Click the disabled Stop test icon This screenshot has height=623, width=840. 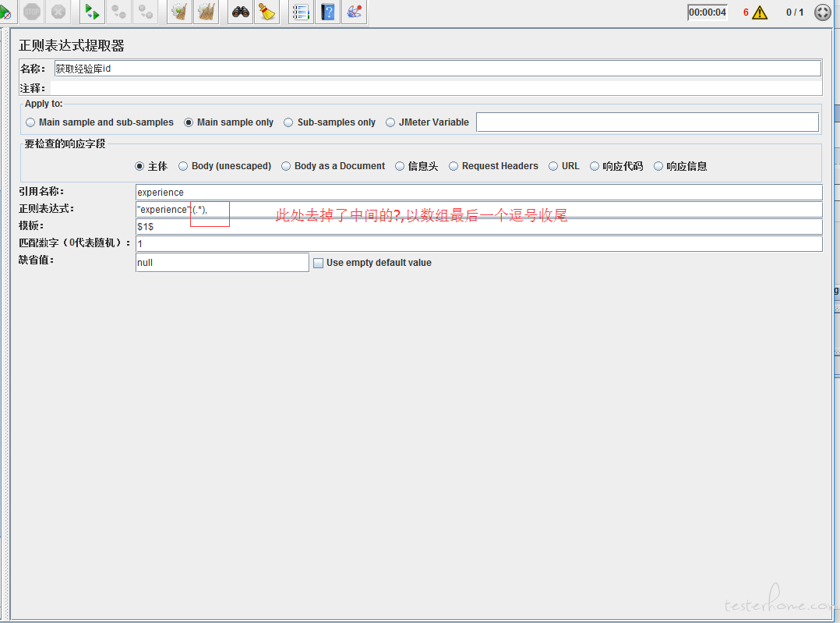point(32,12)
